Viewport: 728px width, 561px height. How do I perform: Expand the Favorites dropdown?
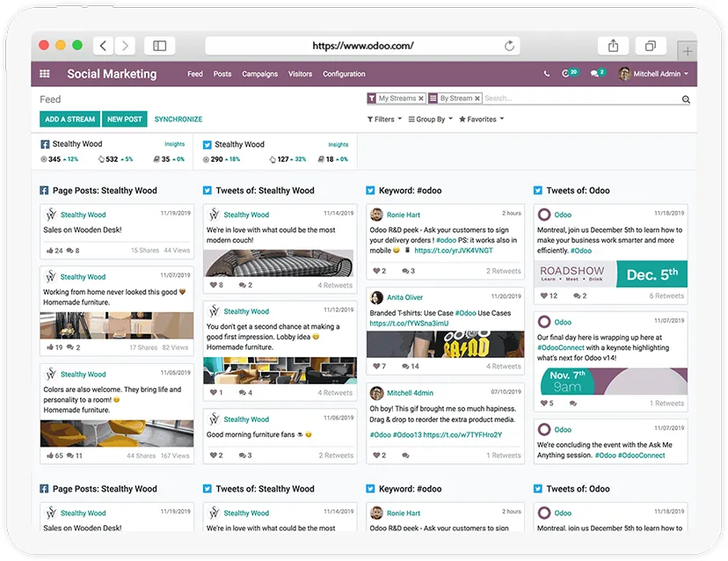pos(482,120)
